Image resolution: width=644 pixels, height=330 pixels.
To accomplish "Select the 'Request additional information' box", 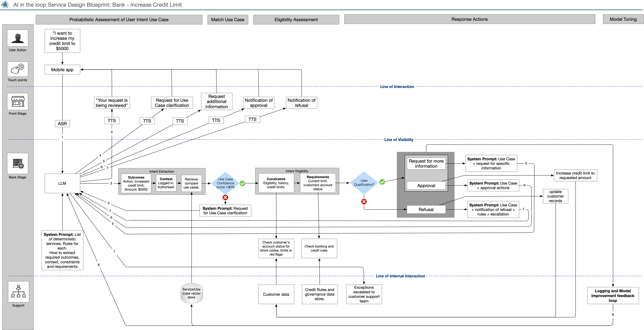I will click(216, 101).
